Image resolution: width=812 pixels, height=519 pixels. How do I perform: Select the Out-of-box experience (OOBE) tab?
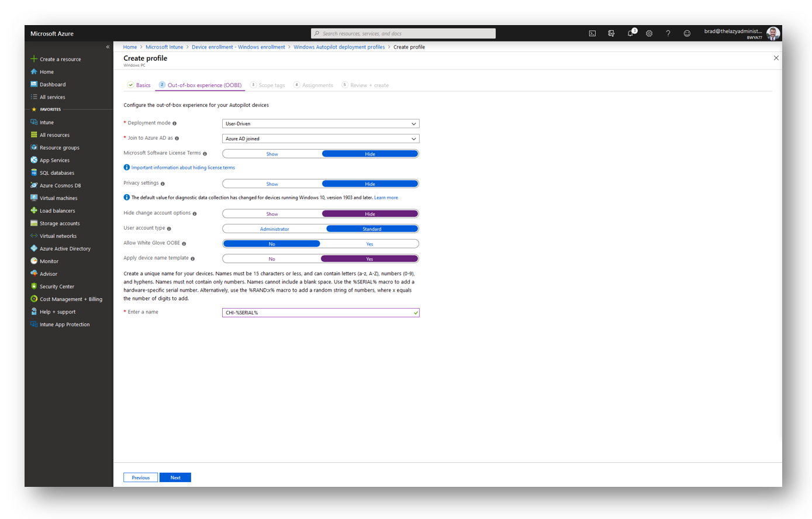[x=201, y=85]
